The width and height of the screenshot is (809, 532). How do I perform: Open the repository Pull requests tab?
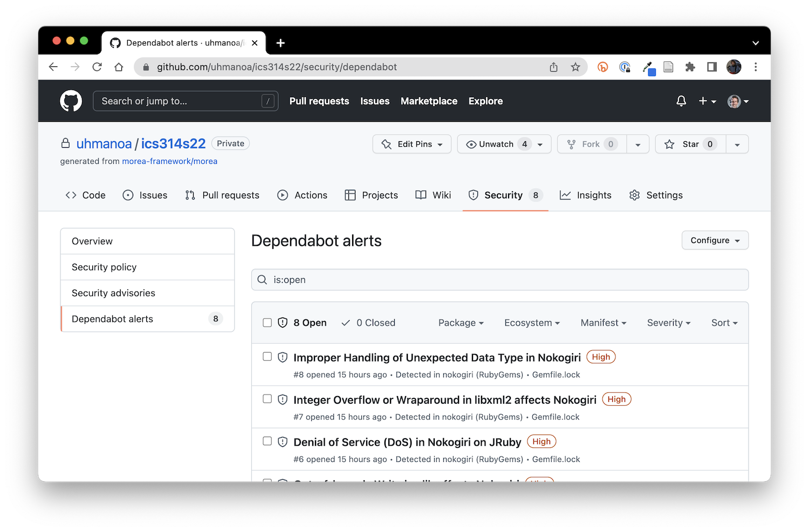[x=222, y=195]
